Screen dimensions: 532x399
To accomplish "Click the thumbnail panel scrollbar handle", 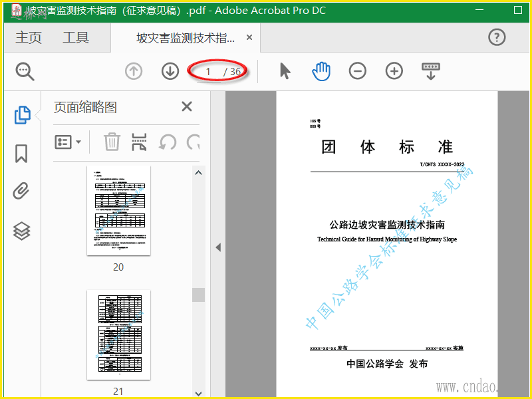I will [198, 295].
